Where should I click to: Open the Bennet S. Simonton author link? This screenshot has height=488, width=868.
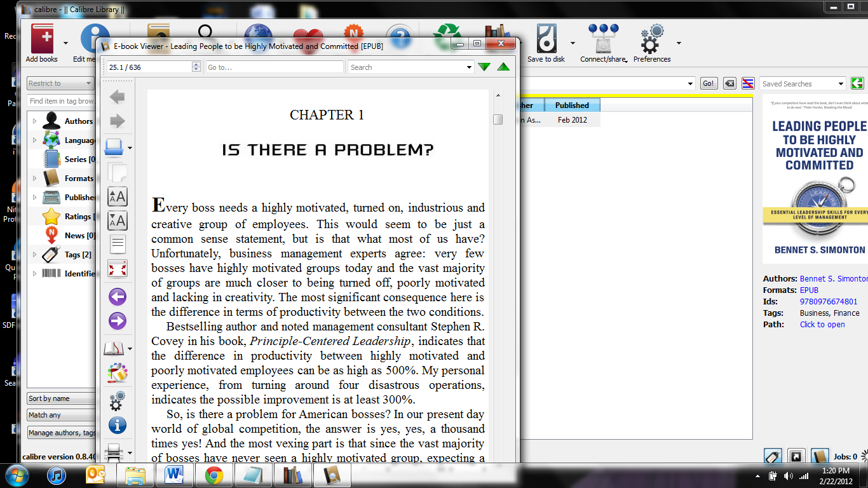coord(834,279)
